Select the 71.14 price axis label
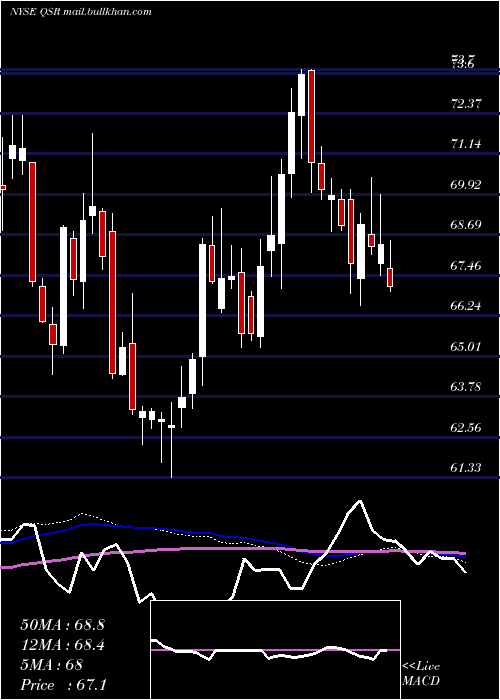500x700 pixels. [x=466, y=144]
